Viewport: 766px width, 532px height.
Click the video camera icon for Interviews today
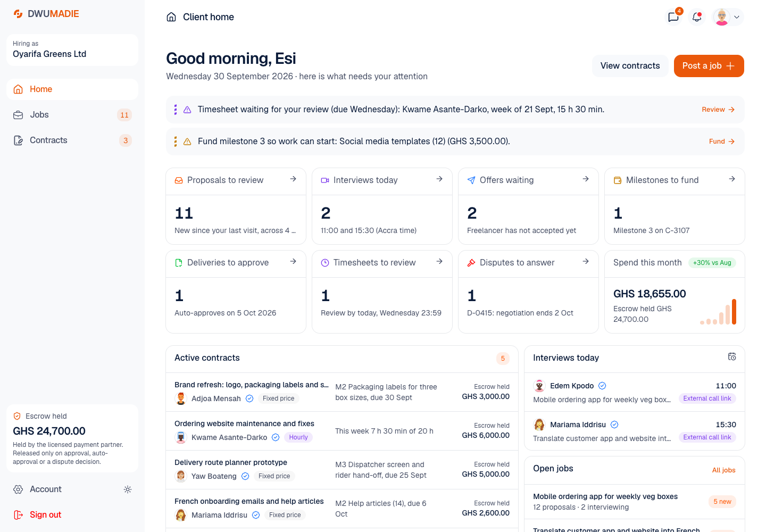tap(325, 180)
